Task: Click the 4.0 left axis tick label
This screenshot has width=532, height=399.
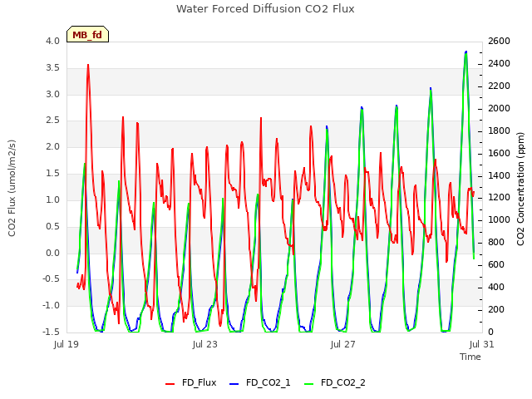Action: [x=52, y=41]
